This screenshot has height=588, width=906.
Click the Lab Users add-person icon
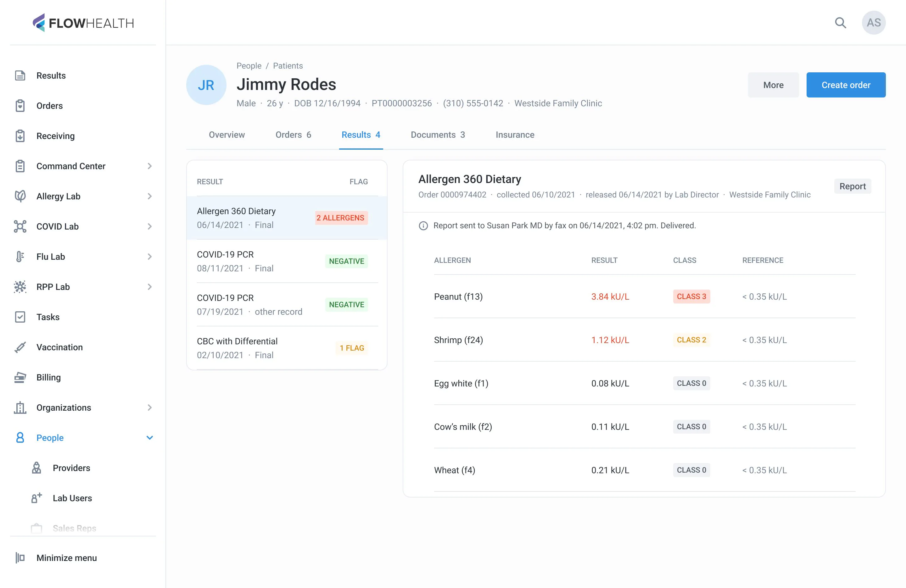[x=36, y=498]
